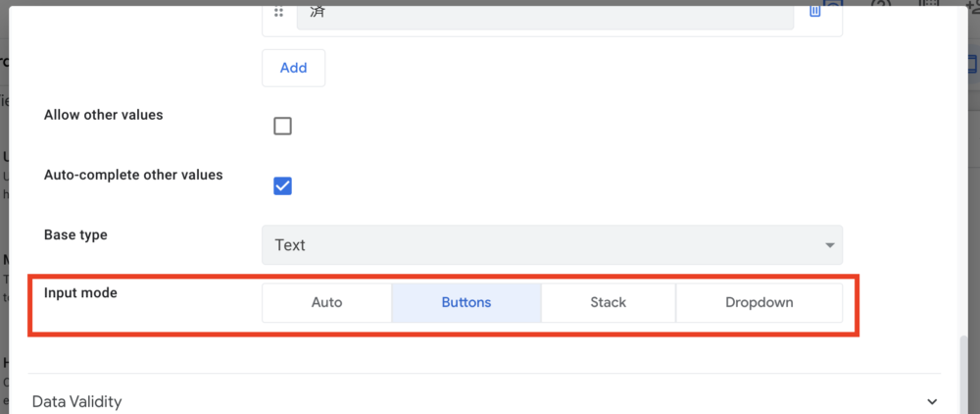Click the Input mode label
980x414 pixels.
(x=80, y=292)
